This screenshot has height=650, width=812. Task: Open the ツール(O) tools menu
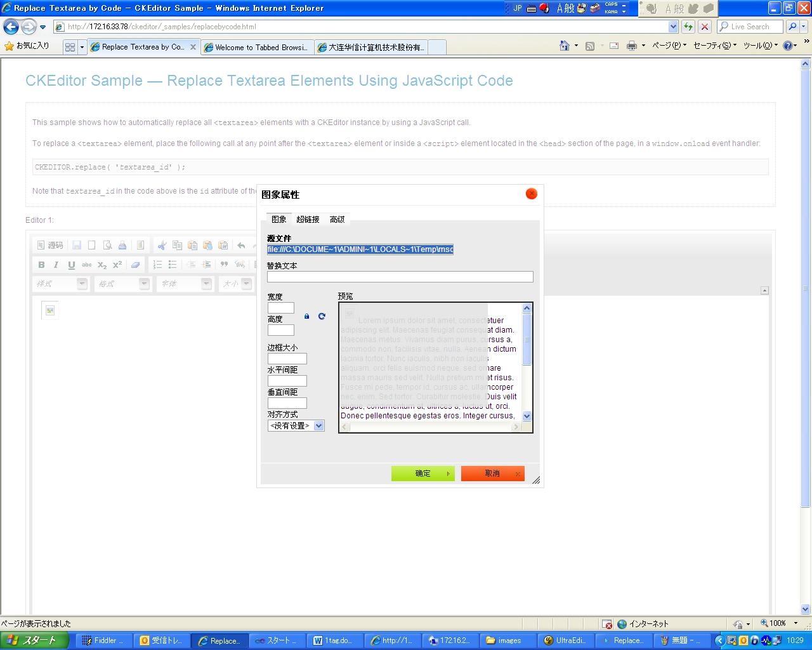761,46
